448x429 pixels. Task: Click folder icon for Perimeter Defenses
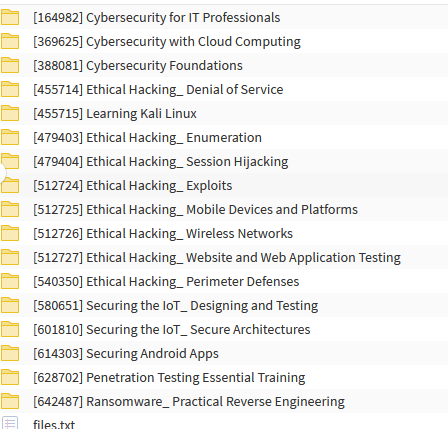[x=10, y=281]
